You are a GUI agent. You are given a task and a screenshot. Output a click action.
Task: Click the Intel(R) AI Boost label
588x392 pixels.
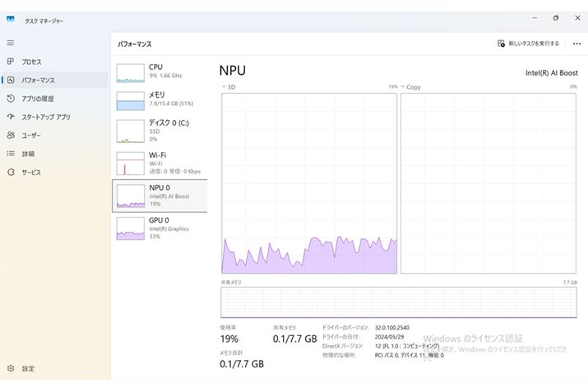(552, 73)
